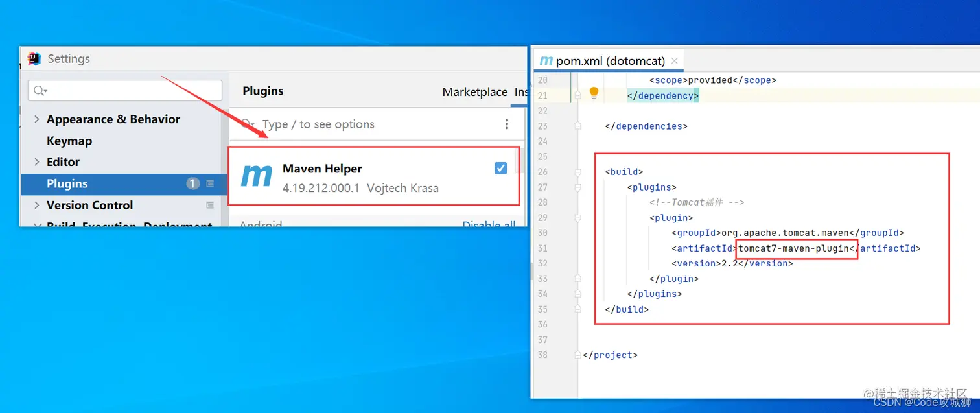Open the Editor settings page
The height and width of the screenshot is (413, 980).
(x=63, y=162)
